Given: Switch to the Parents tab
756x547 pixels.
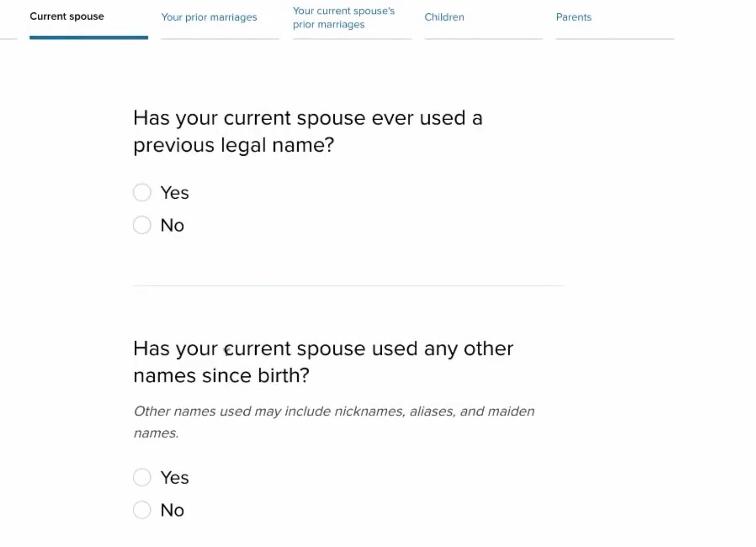Looking at the screenshot, I should [573, 17].
